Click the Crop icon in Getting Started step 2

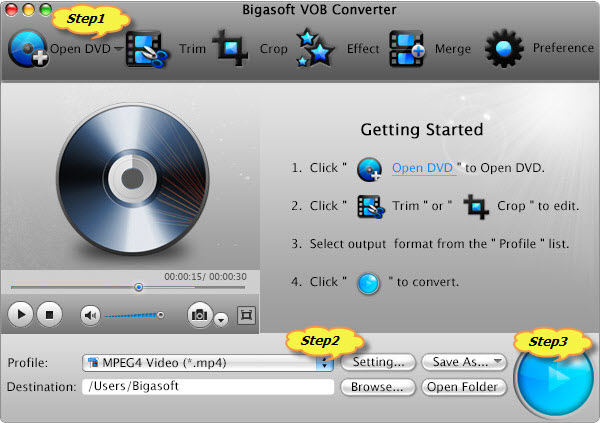[476, 206]
